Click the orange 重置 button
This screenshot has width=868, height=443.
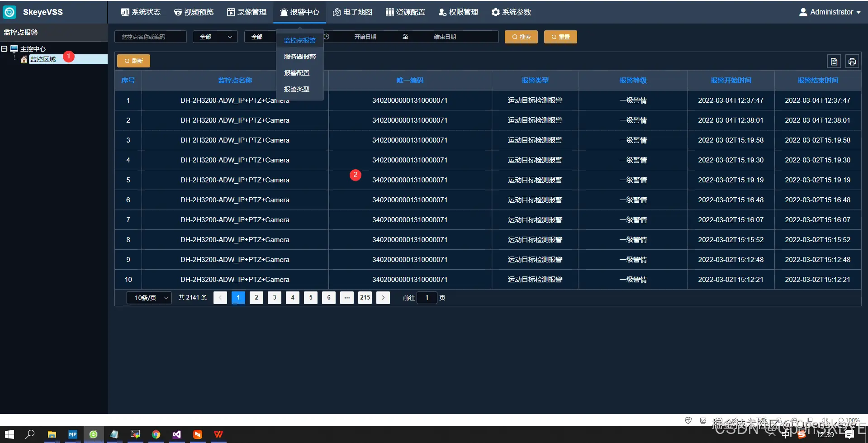tap(560, 37)
